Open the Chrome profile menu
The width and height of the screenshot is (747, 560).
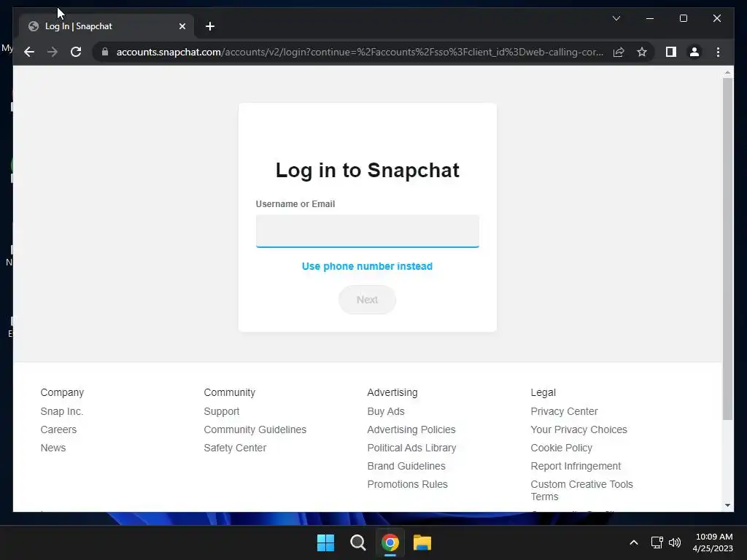(694, 52)
